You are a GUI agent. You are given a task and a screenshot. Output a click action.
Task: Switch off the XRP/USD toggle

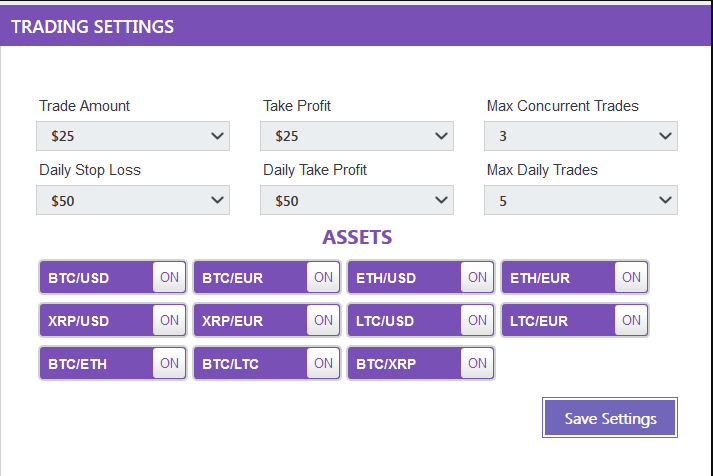click(169, 321)
